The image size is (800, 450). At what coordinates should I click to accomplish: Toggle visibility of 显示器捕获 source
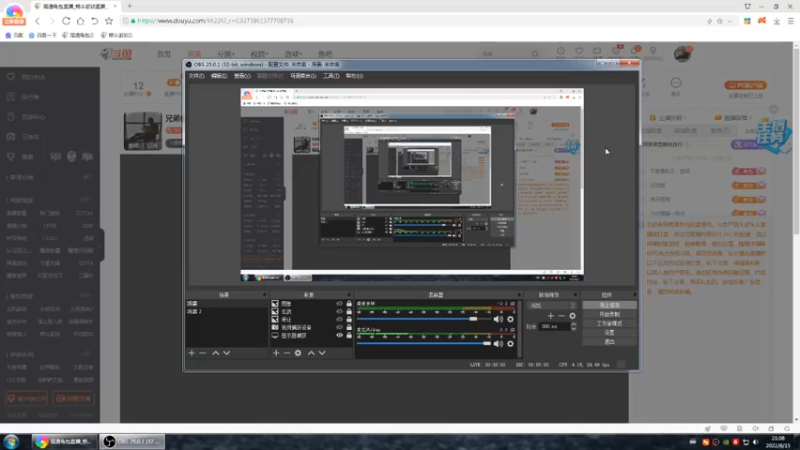[339, 336]
